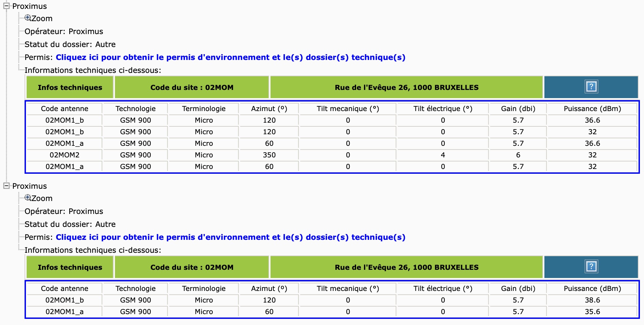The height and width of the screenshot is (325, 644).
Task: Open first permis d'environnement link
Action: click(x=231, y=57)
